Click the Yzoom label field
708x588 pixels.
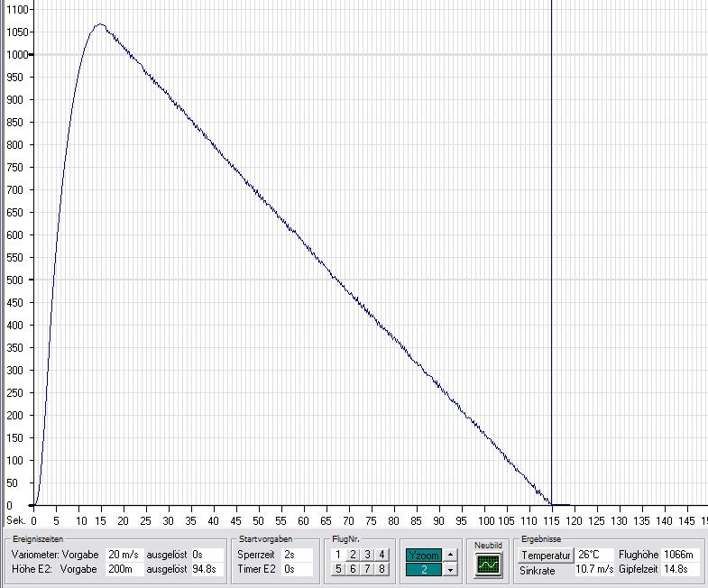click(x=424, y=555)
